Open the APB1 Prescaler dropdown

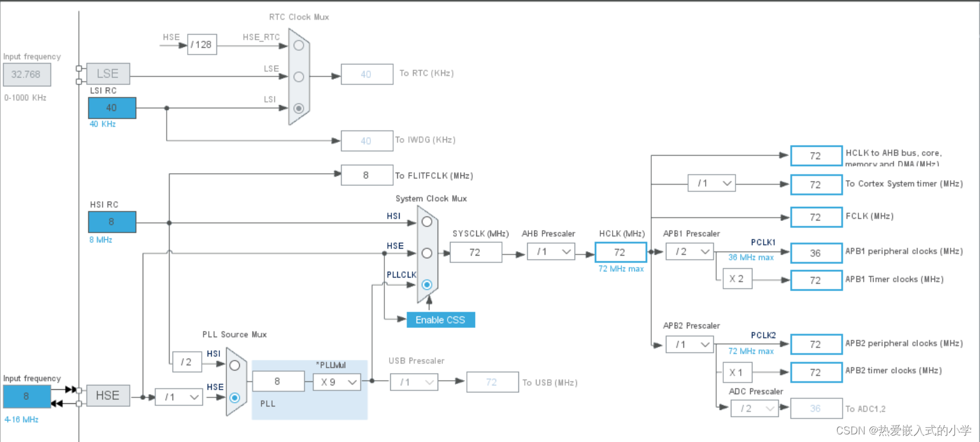[x=690, y=252]
